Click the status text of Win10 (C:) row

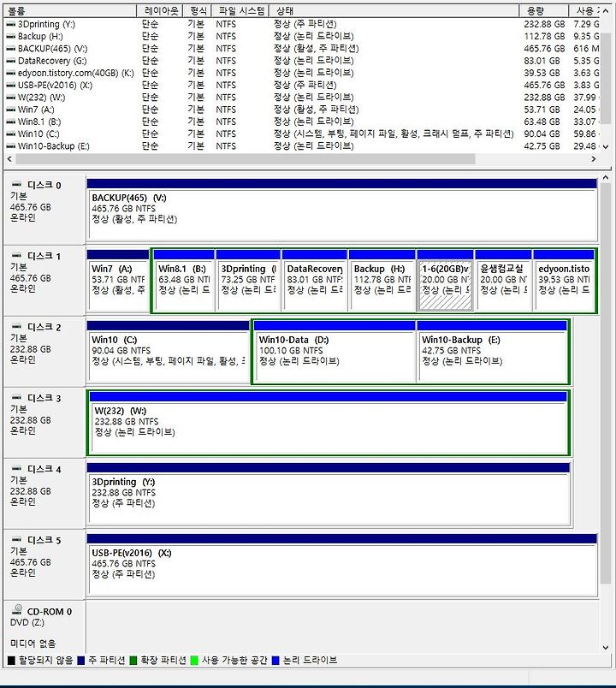click(x=394, y=133)
